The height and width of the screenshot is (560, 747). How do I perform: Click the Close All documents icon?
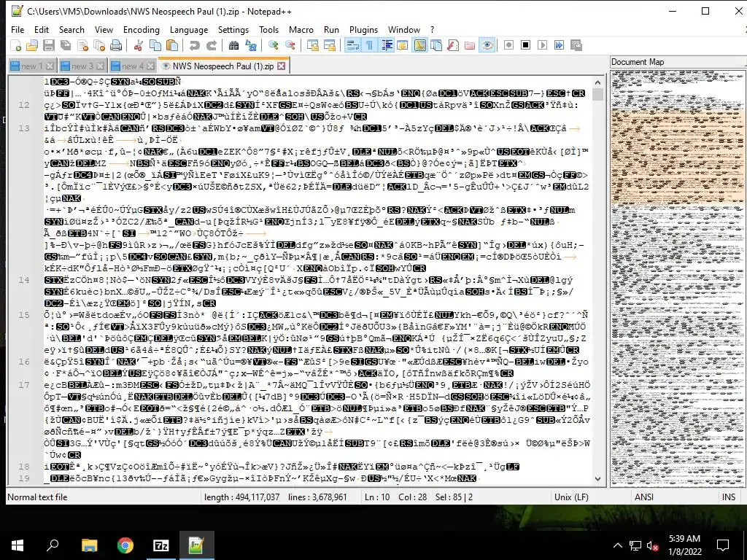(x=99, y=45)
